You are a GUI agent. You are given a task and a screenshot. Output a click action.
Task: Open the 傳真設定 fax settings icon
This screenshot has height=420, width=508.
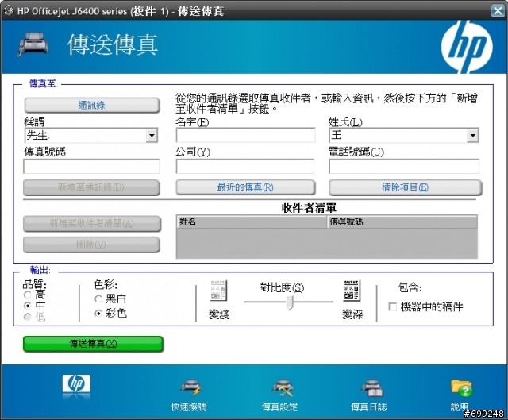pos(283,388)
